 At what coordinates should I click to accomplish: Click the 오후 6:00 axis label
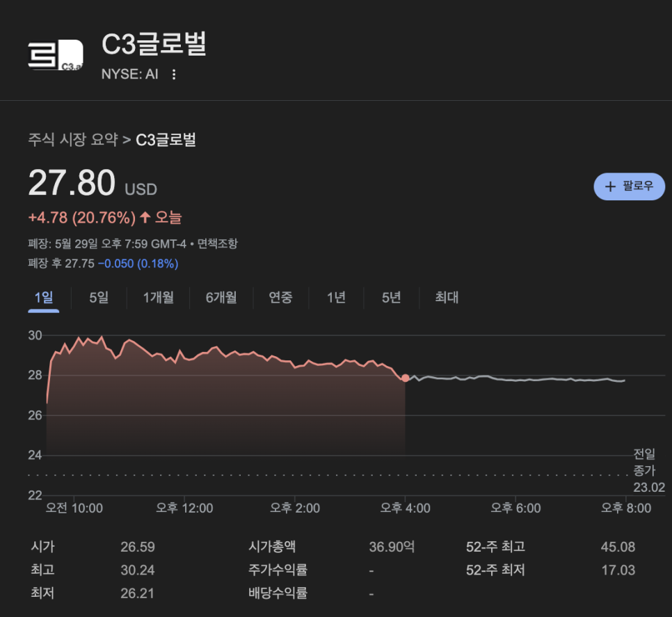515,508
